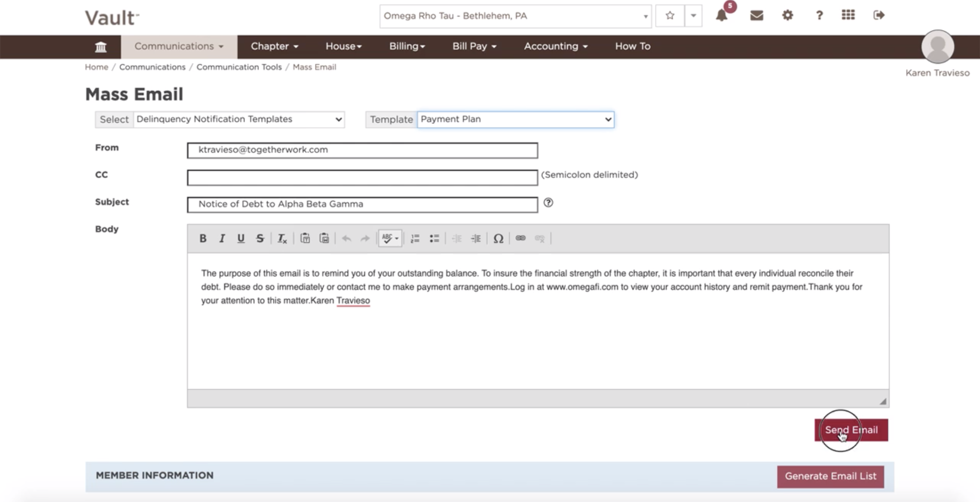Open Communication Tools breadcrumb link
Viewport: 980px width, 502px height.
pos(239,67)
